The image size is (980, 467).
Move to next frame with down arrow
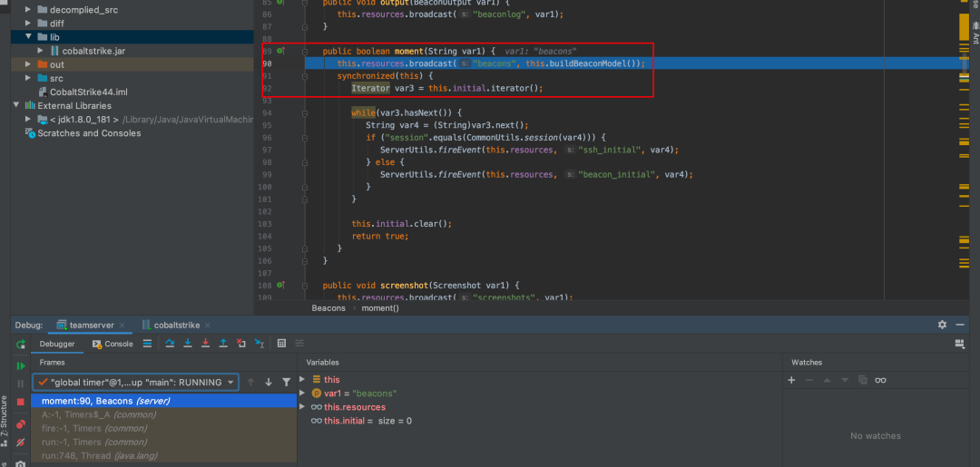(269, 382)
